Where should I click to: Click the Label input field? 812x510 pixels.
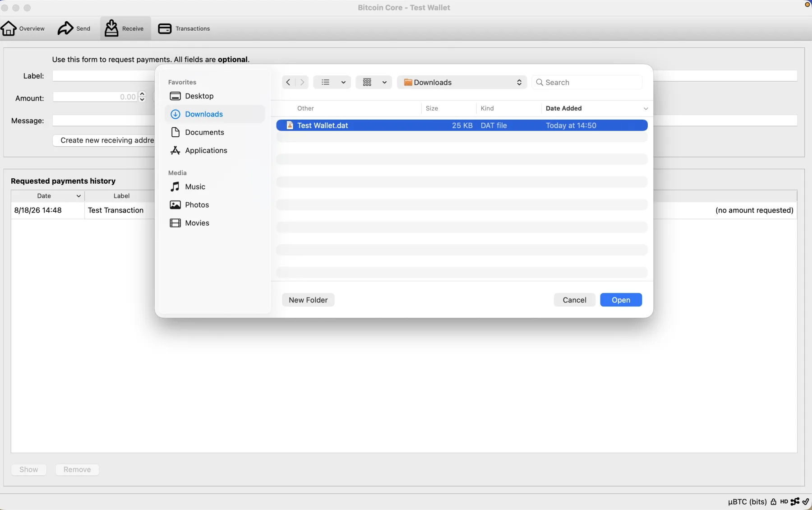coord(424,76)
